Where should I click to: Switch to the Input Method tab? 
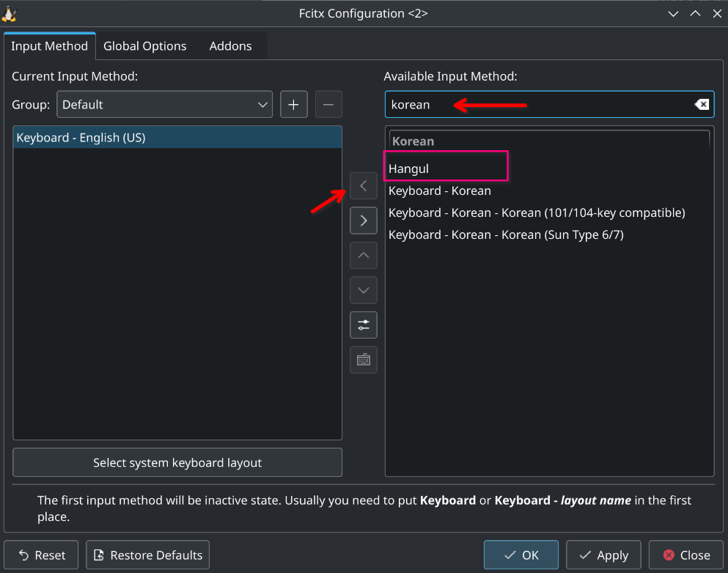pyautogui.click(x=49, y=46)
